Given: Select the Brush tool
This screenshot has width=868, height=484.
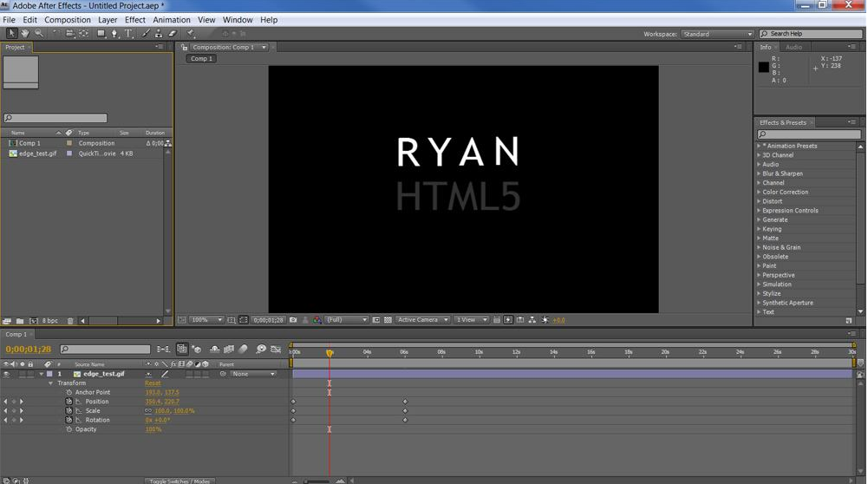Looking at the screenshot, I should click(x=146, y=34).
